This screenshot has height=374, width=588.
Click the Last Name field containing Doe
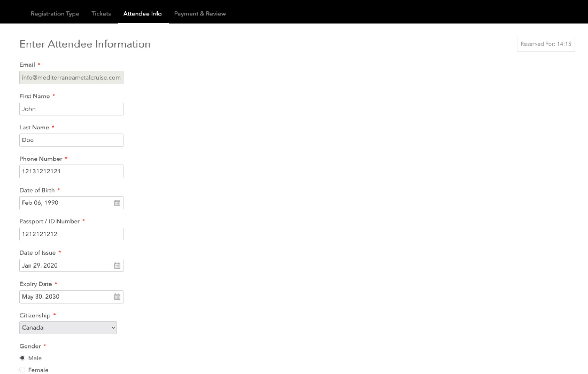pyautogui.click(x=71, y=140)
